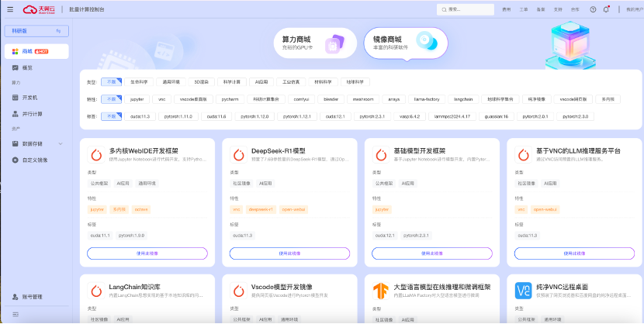Open the help question mark icon
The height and width of the screenshot is (324, 644).
593,9
